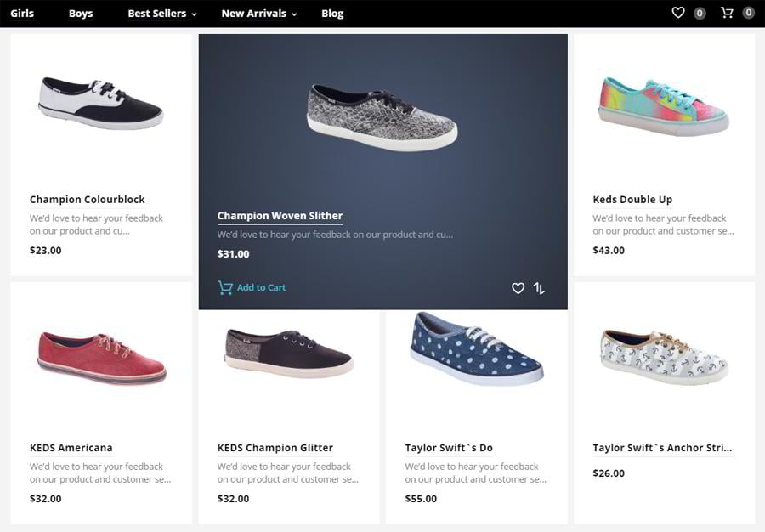The height and width of the screenshot is (532, 765).
Task: View the anchor-print Taylor Swift shoe image
Action: [x=664, y=356]
